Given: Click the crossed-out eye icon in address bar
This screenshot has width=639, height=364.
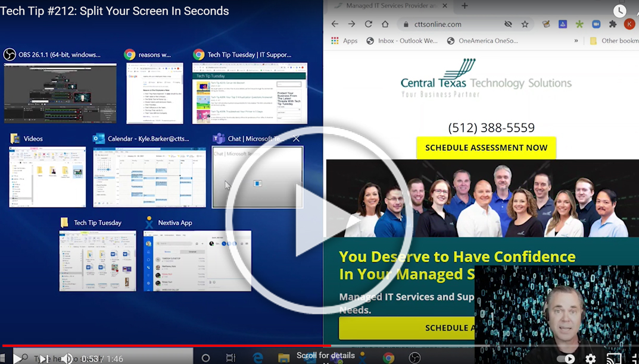Looking at the screenshot, I should pos(508,24).
